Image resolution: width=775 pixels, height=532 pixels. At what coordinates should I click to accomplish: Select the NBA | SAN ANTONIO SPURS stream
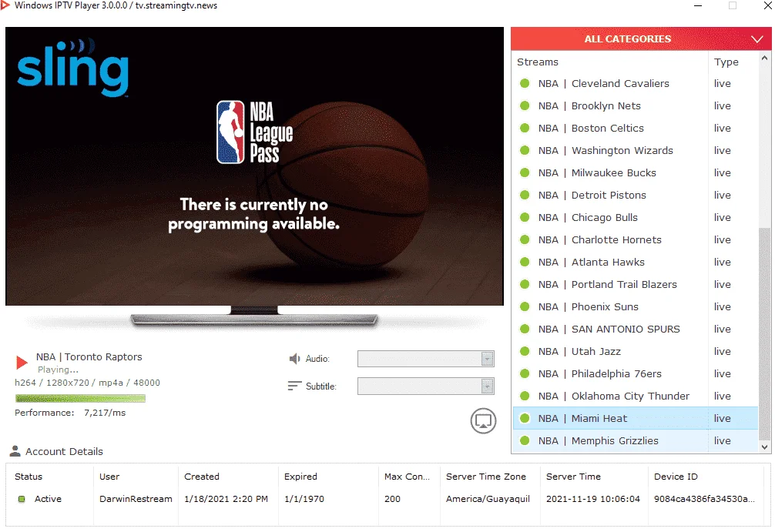point(635,329)
